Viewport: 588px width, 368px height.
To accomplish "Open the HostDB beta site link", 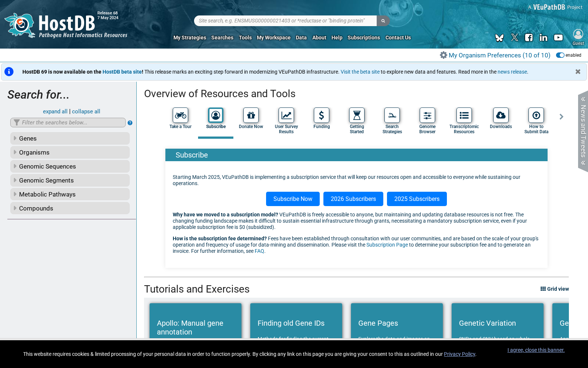I will (122, 72).
